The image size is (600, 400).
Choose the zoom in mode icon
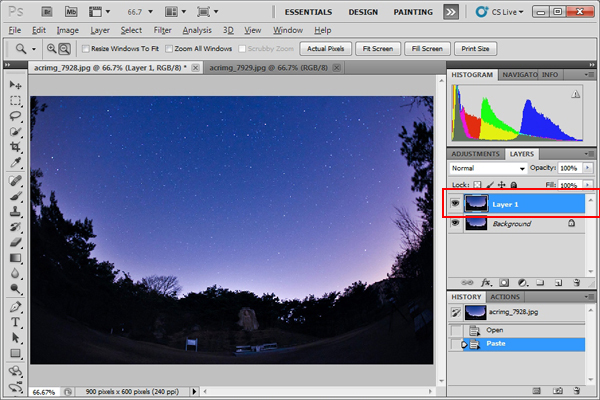coord(51,49)
